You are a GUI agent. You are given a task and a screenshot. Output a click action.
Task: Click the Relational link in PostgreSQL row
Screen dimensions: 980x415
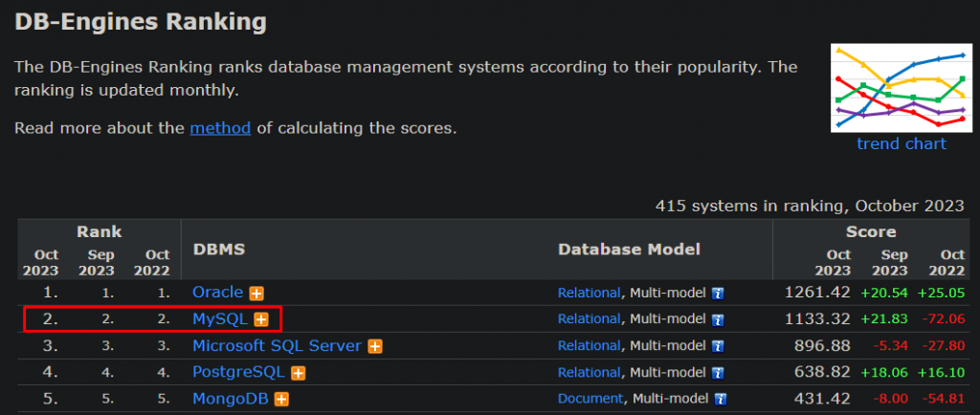(590, 373)
